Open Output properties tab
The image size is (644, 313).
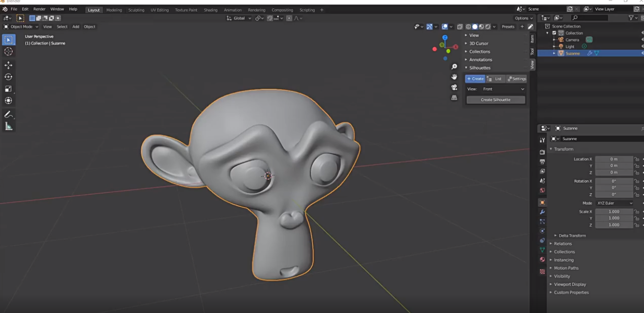tap(542, 162)
